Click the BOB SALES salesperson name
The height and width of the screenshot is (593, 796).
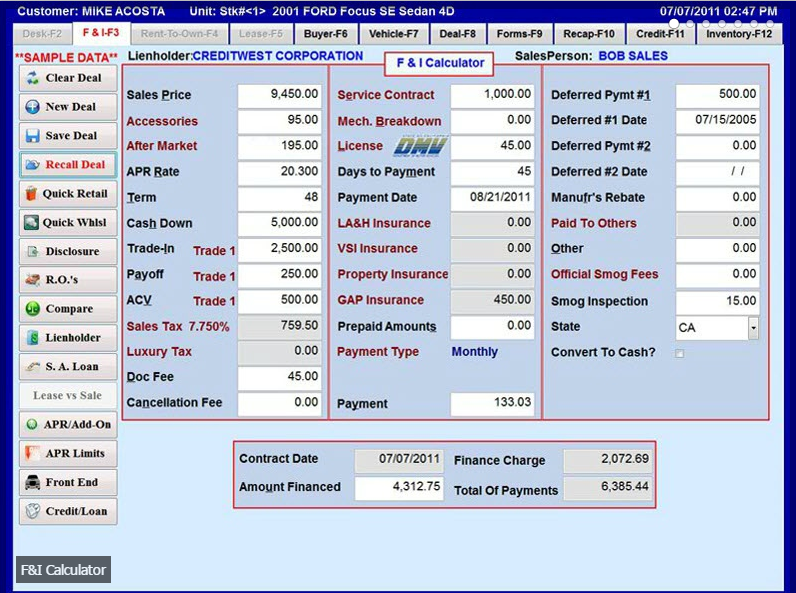click(x=633, y=56)
